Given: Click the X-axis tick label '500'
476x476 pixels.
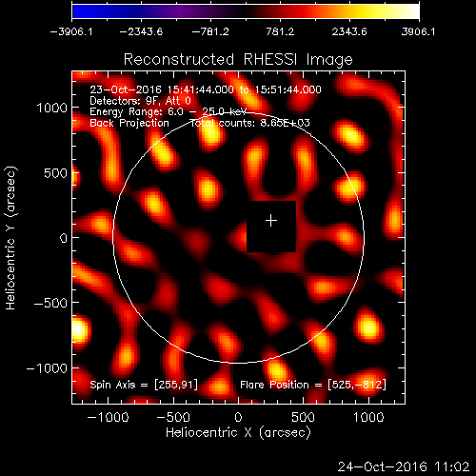Looking at the screenshot, I should click(x=303, y=417).
